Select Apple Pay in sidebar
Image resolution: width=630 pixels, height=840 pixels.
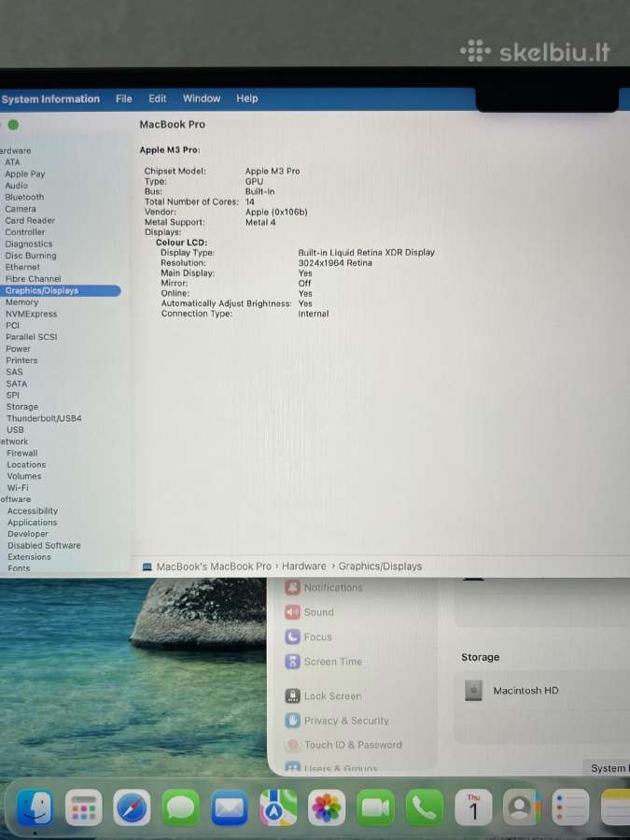[x=24, y=175]
